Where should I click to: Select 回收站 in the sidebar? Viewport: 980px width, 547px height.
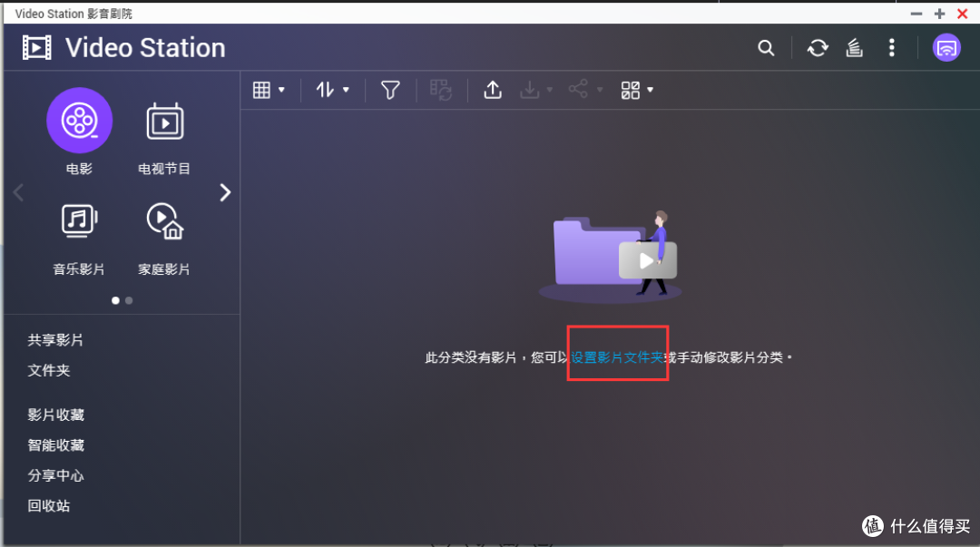click(49, 505)
